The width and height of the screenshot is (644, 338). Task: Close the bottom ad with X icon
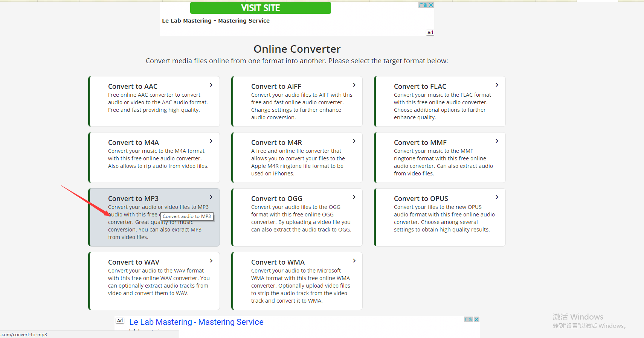477,319
